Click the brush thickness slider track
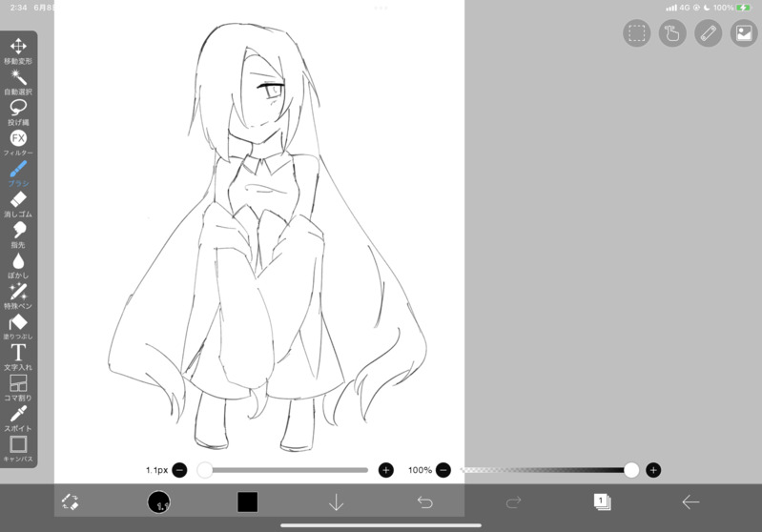Viewport: 762px width, 532px height. pos(283,470)
